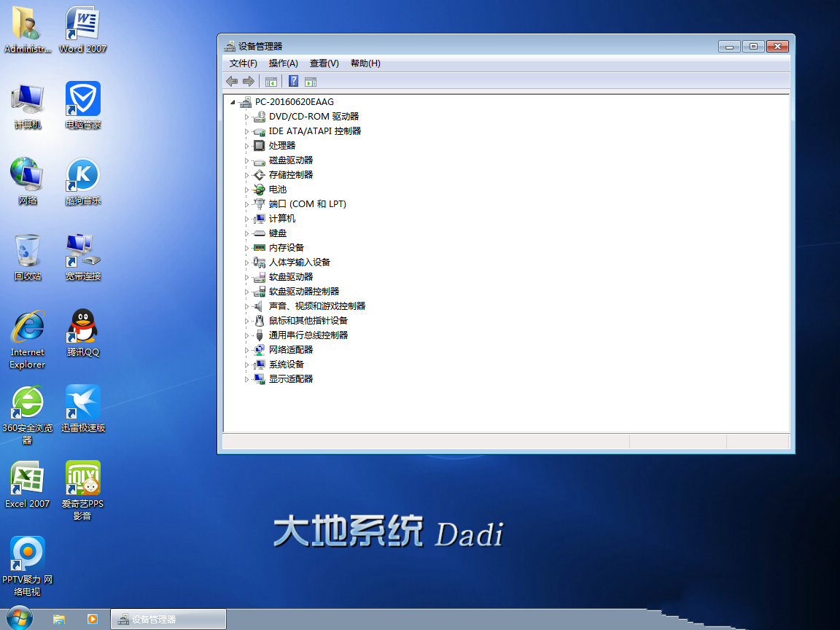This screenshot has height=630, width=840.
Task: Click the blue Help icon in toolbar
Action: [293, 82]
